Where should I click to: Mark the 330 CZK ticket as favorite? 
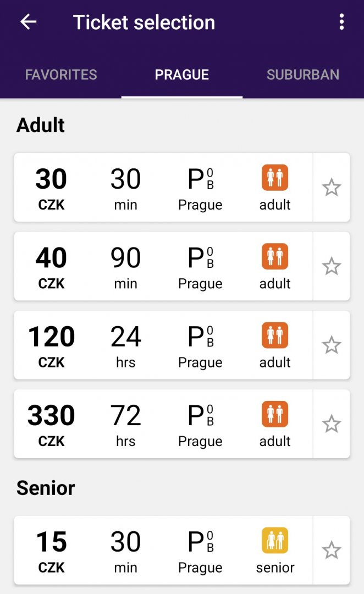pos(332,424)
